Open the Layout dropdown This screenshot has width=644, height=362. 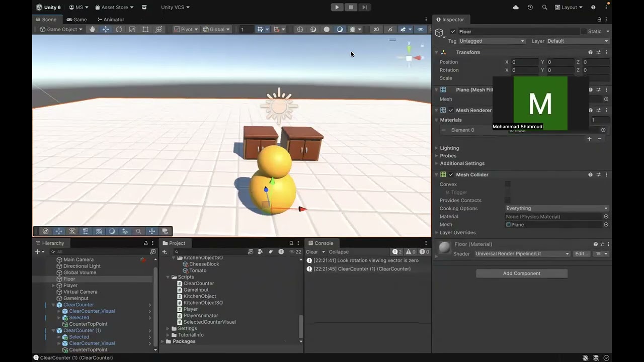[569, 7]
